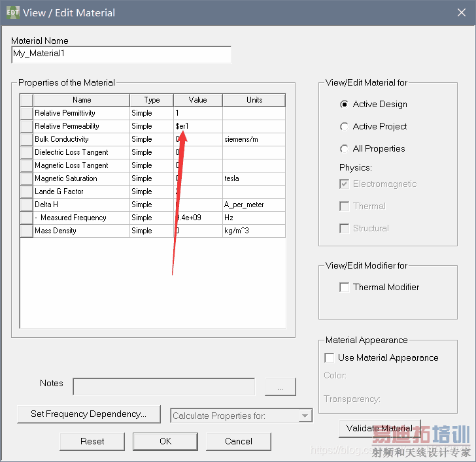Image resolution: width=476 pixels, height=462 pixels.
Task: Select the Mass Density row name
Action: (x=81, y=231)
